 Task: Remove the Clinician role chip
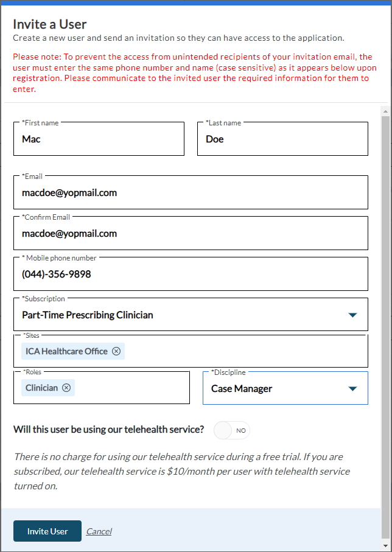(x=66, y=388)
